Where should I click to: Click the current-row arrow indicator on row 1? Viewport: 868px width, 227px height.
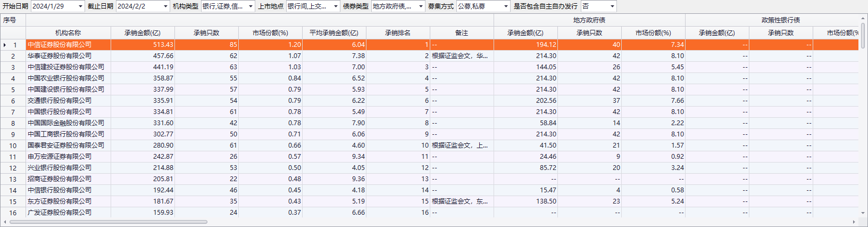coord(5,45)
